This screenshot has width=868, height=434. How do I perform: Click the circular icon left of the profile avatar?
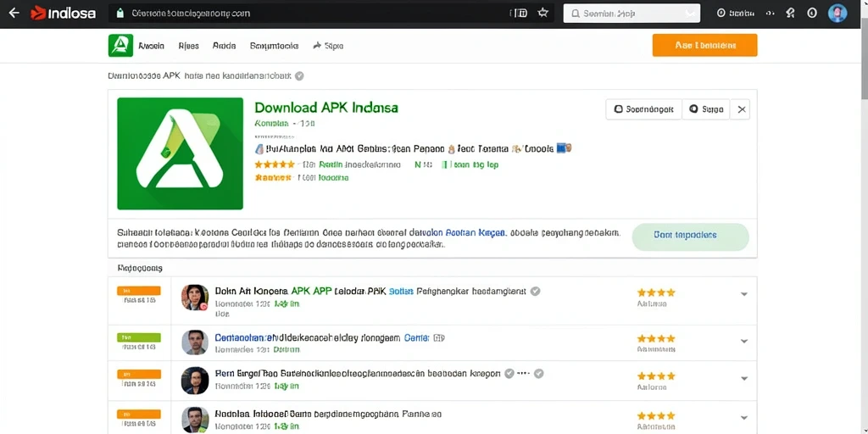coord(812,14)
